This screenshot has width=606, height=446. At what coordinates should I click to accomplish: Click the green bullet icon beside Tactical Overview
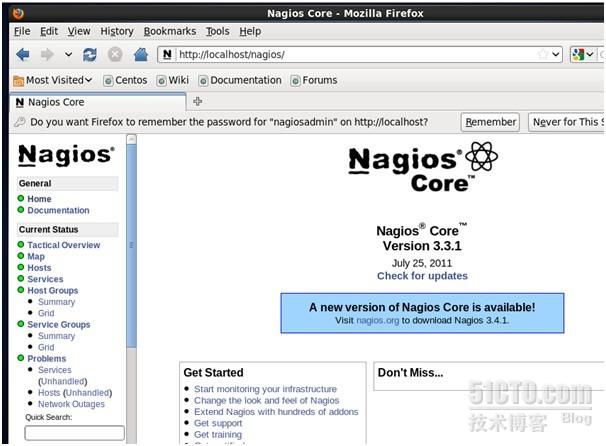(x=21, y=245)
